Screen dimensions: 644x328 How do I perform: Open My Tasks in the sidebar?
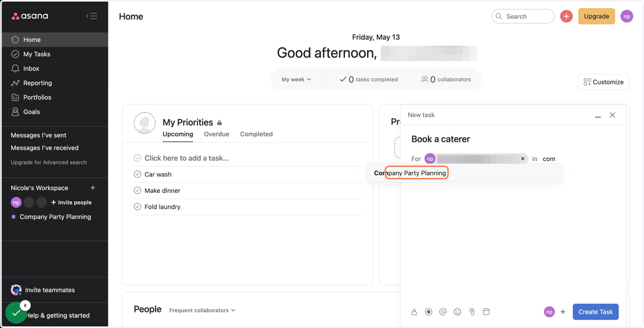(x=54, y=54)
